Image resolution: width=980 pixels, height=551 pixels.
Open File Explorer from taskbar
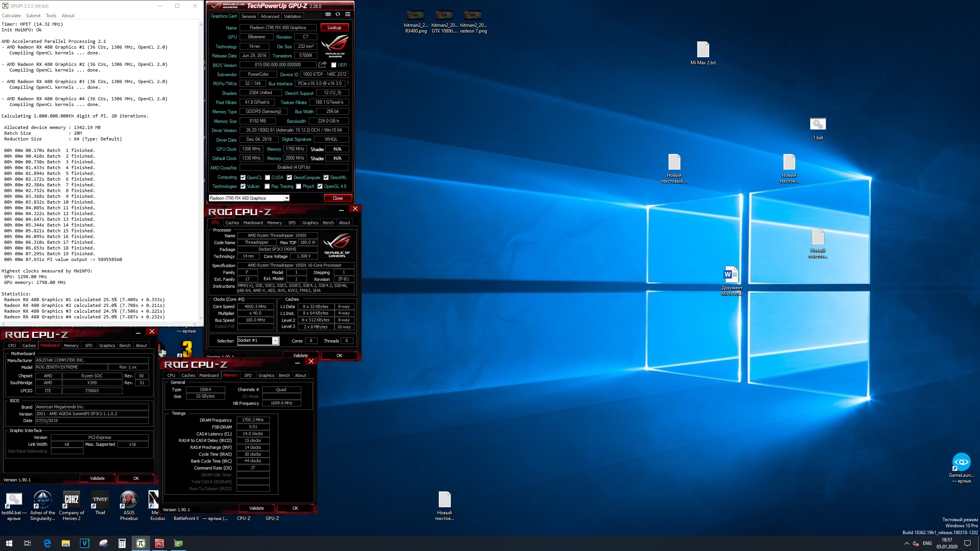[66, 543]
